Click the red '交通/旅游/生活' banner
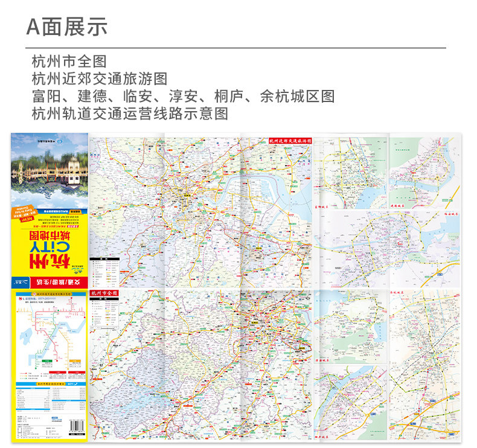This screenshot has width=477, height=448. (50, 282)
